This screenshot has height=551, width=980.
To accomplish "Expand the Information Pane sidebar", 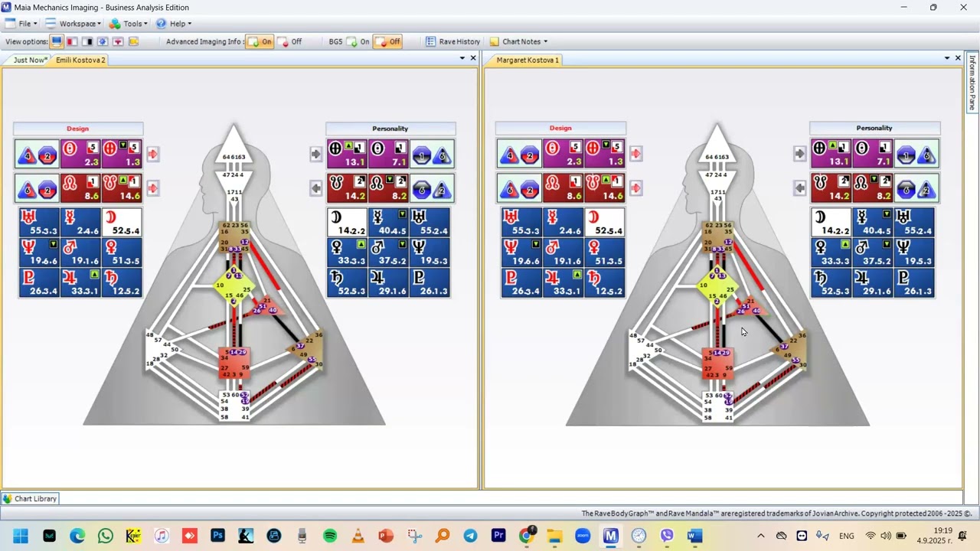I will point(973,82).
